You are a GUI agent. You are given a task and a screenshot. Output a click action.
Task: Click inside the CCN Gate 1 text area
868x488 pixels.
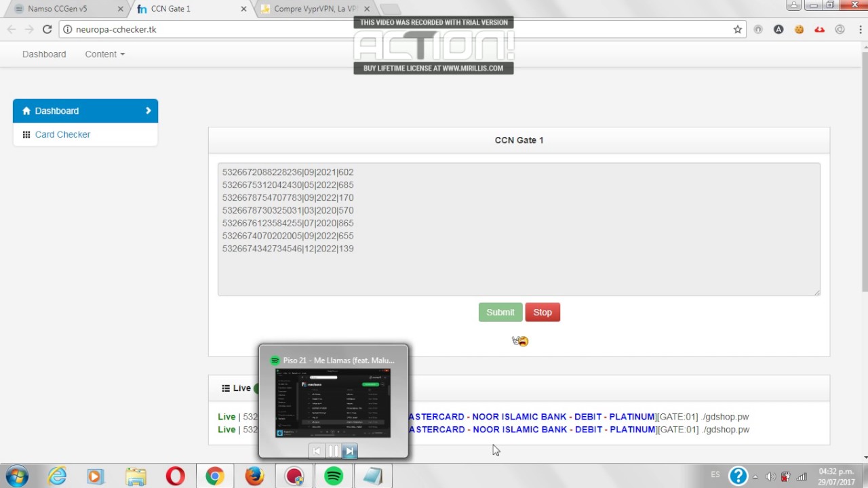[519, 229]
